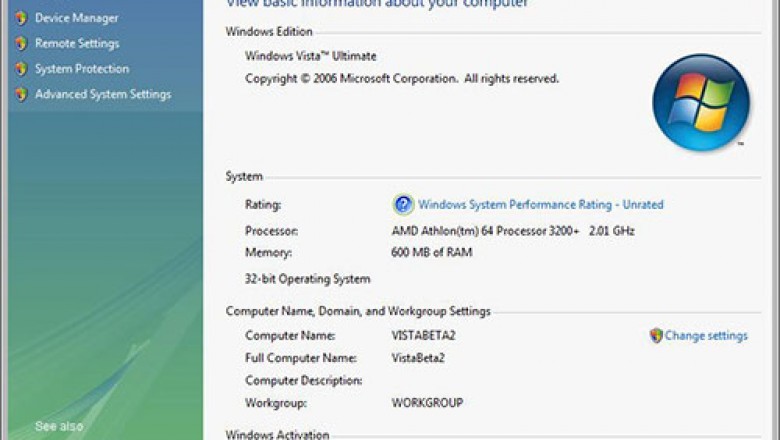This screenshot has width=780, height=440.
Task: Click the shield icon beside System Protection
Action: 21,69
